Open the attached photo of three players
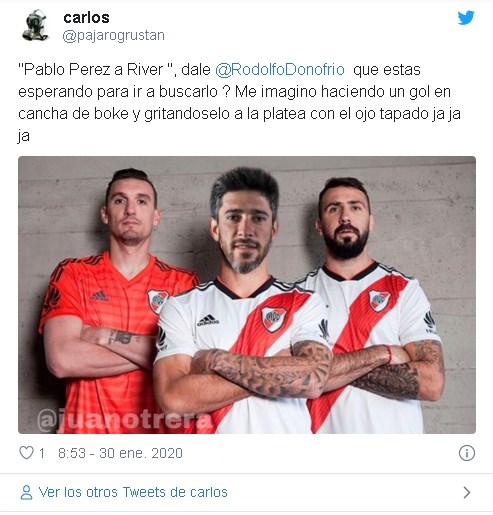493x515 pixels. pyautogui.click(x=247, y=295)
